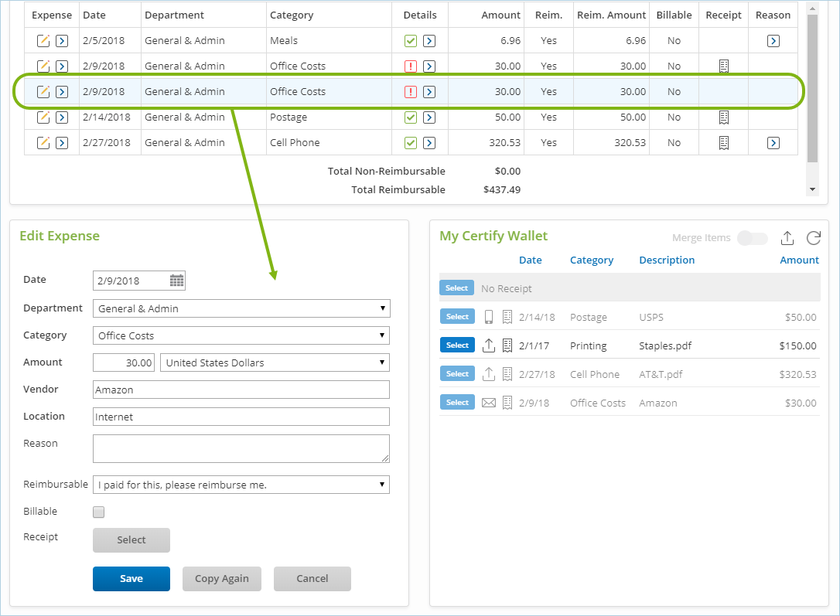The height and width of the screenshot is (616, 840).
Task: Select the Staples.pdf Printing wallet receipt
Action: click(457, 345)
